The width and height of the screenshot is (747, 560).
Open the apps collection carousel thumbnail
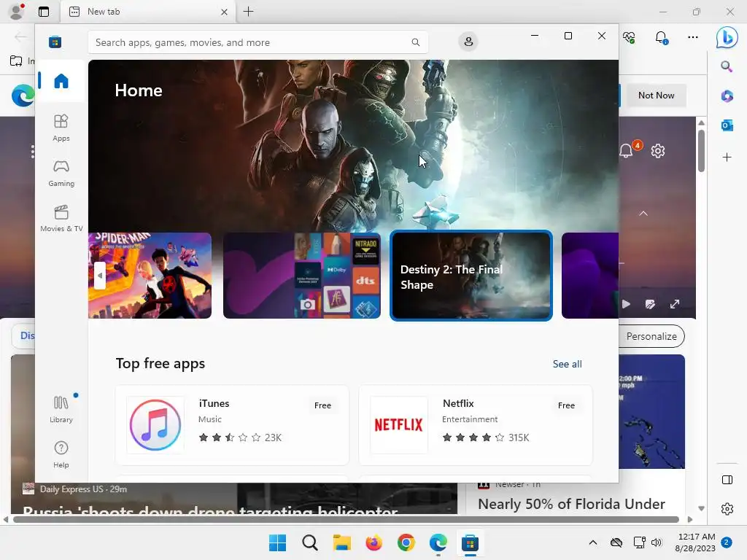pos(301,275)
